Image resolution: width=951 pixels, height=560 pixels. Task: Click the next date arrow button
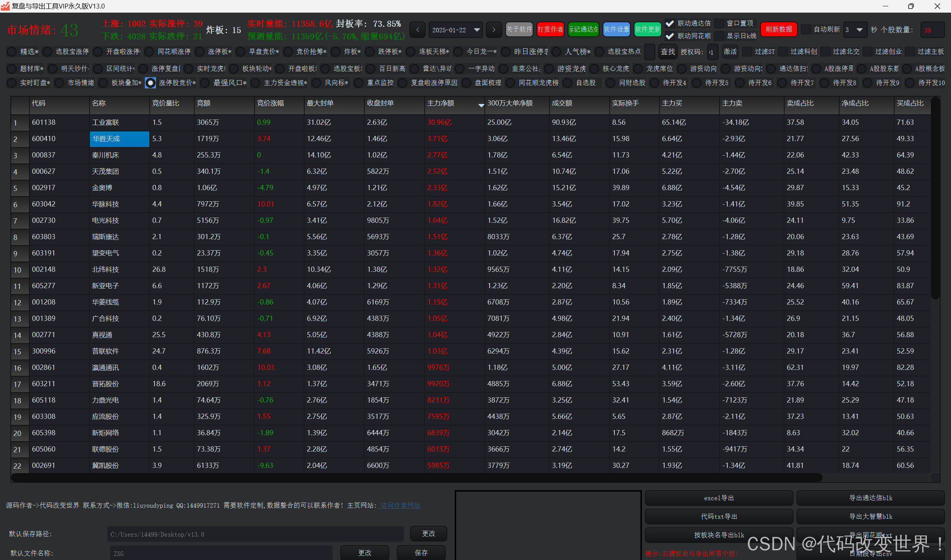click(494, 30)
